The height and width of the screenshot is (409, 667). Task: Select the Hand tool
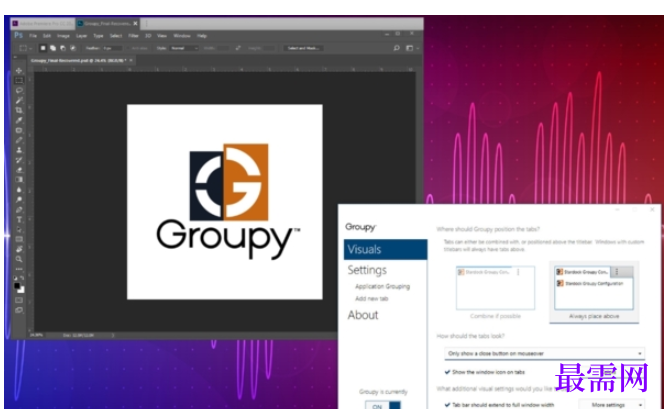click(19, 249)
